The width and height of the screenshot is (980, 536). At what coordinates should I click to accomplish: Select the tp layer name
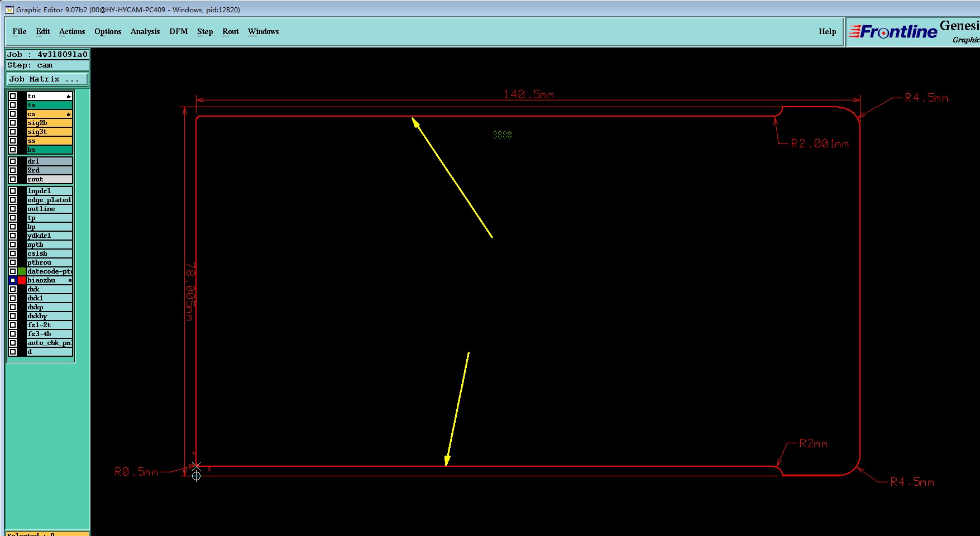click(x=50, y=218)
